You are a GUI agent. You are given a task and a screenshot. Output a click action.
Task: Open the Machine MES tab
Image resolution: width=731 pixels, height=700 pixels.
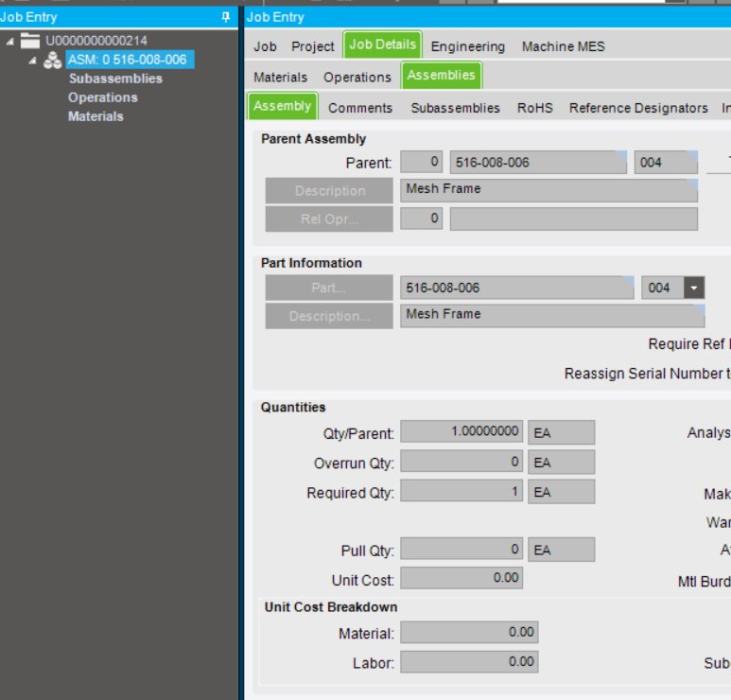coord(563,46)
